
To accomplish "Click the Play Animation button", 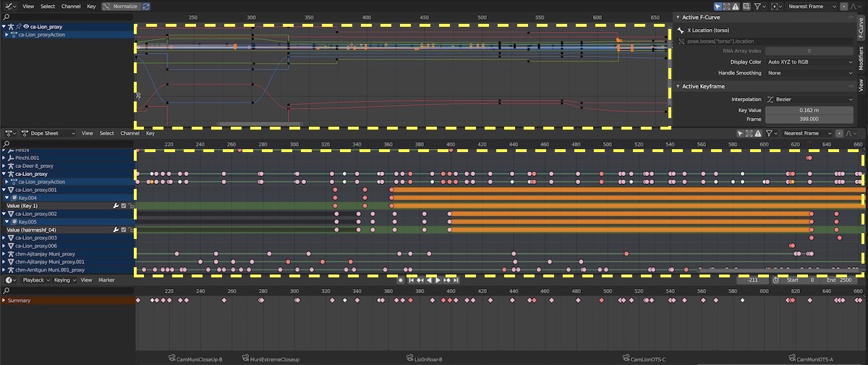I will coord(438,280).
